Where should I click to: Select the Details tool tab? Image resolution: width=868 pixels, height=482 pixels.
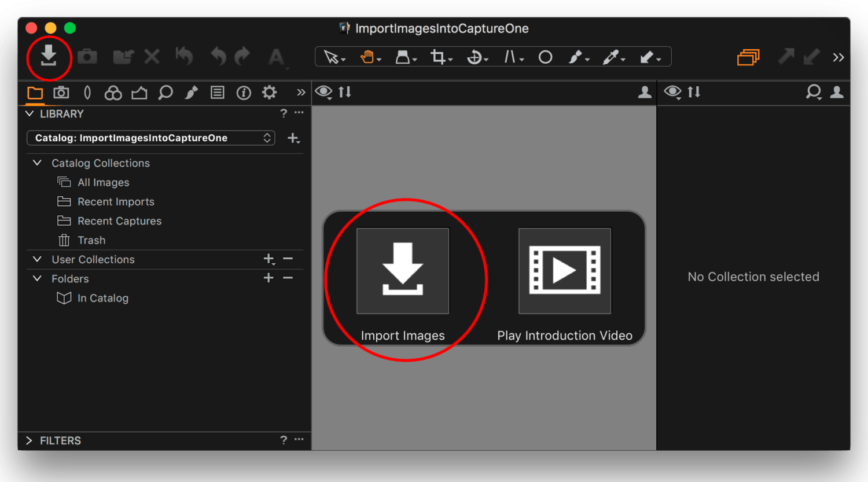(x=165, y=93)
